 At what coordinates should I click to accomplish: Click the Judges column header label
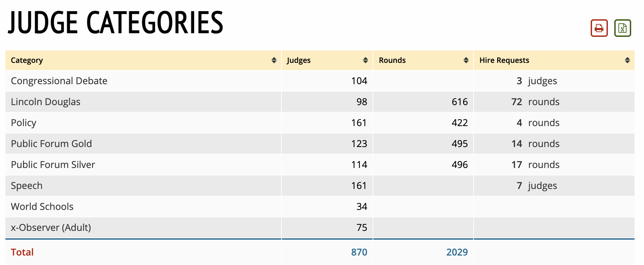pyautogui.click(x=298, y=60)
